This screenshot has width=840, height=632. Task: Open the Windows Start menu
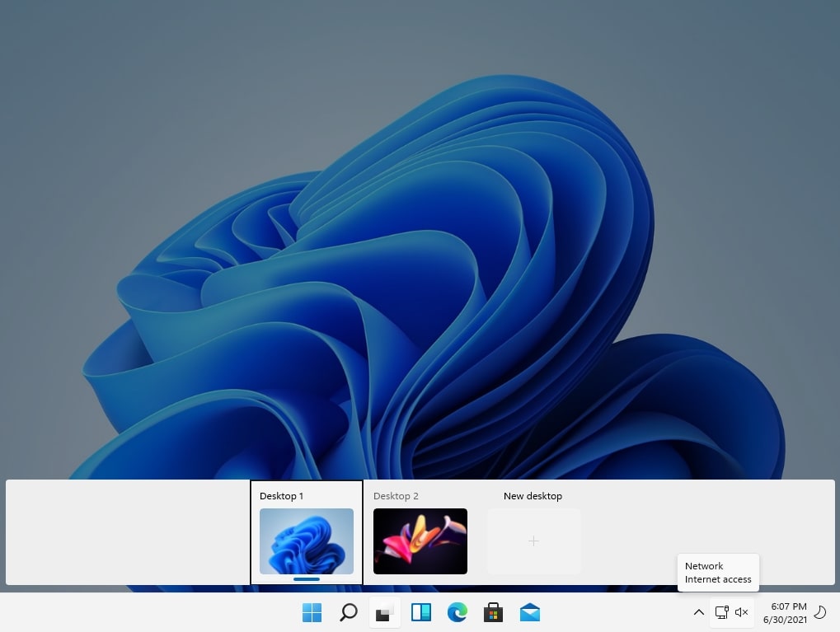[x=312, y=612]
